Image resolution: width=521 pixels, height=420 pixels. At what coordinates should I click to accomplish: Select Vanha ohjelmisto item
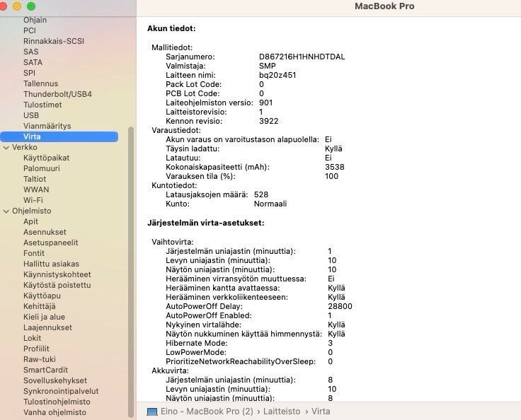coord(55,413)
